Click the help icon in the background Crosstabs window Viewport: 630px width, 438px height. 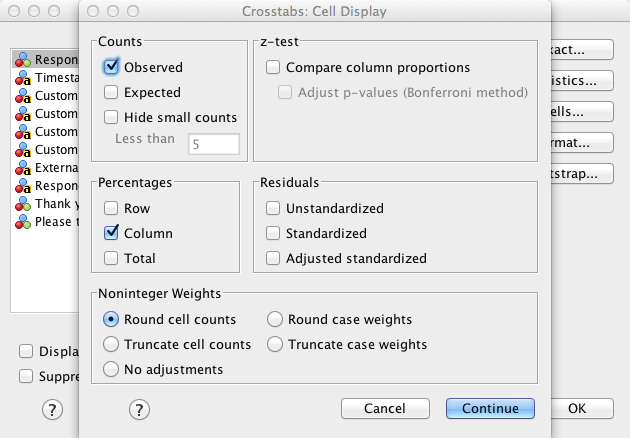[52, 409]
